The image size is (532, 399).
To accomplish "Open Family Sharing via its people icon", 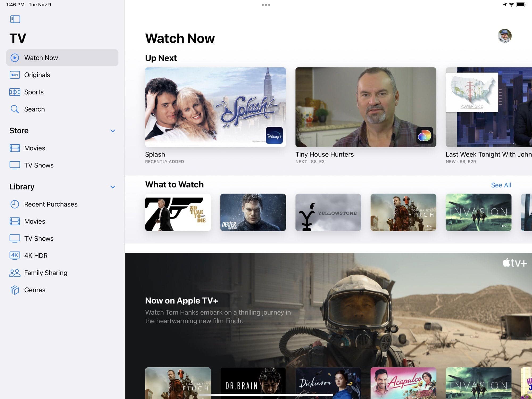I will click(x=15, y=273).
